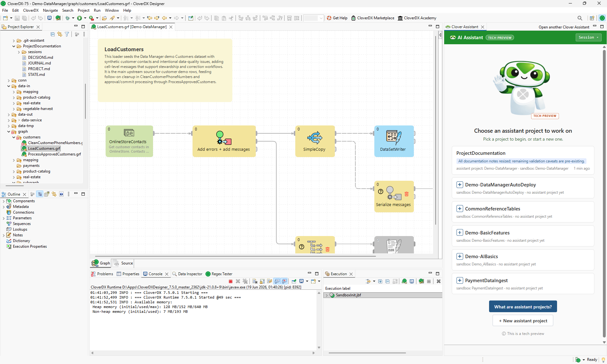Click the remove-all X icon in Execution view
Image resolution: width=607 pixels, height=364 pixels.
pyautogui.click(x=438, y=281)
